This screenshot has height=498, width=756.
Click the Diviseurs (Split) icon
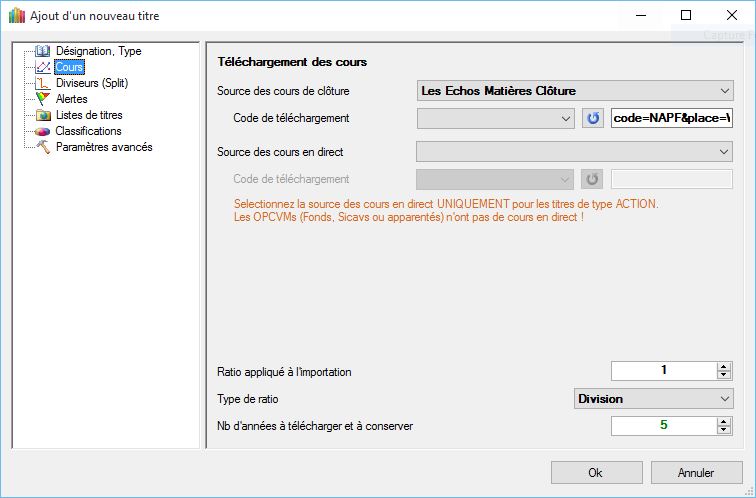42,83
